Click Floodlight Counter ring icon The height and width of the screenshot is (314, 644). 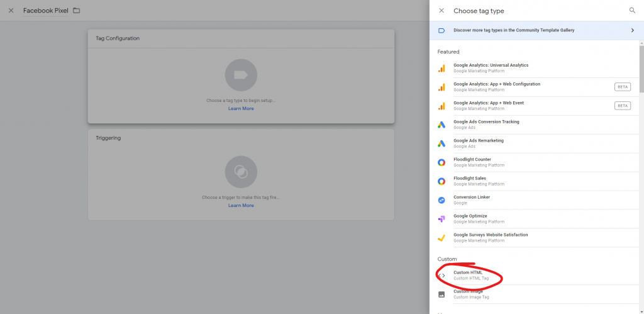[441, 162]
